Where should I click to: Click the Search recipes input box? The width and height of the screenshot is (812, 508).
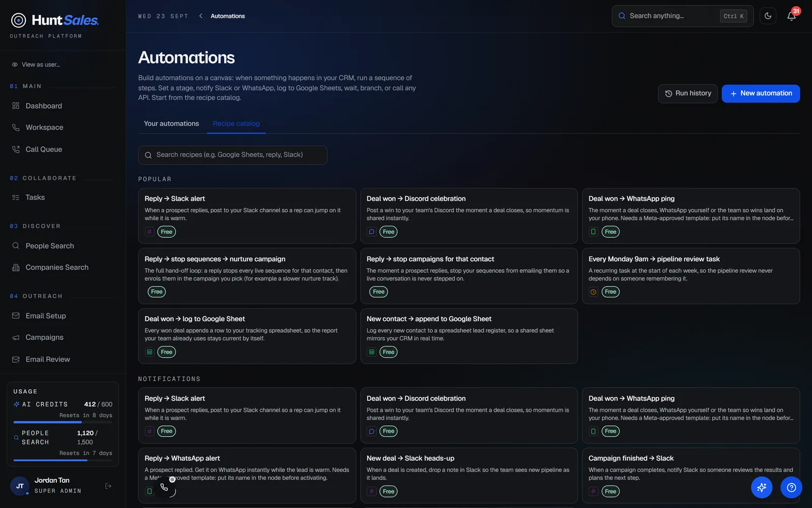pos(232,155)
